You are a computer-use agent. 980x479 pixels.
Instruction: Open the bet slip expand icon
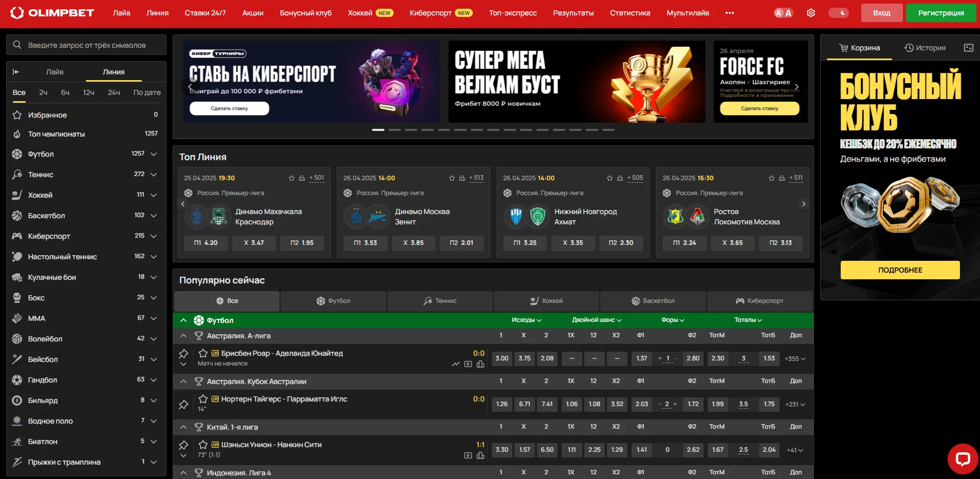(x=969, y=48)
